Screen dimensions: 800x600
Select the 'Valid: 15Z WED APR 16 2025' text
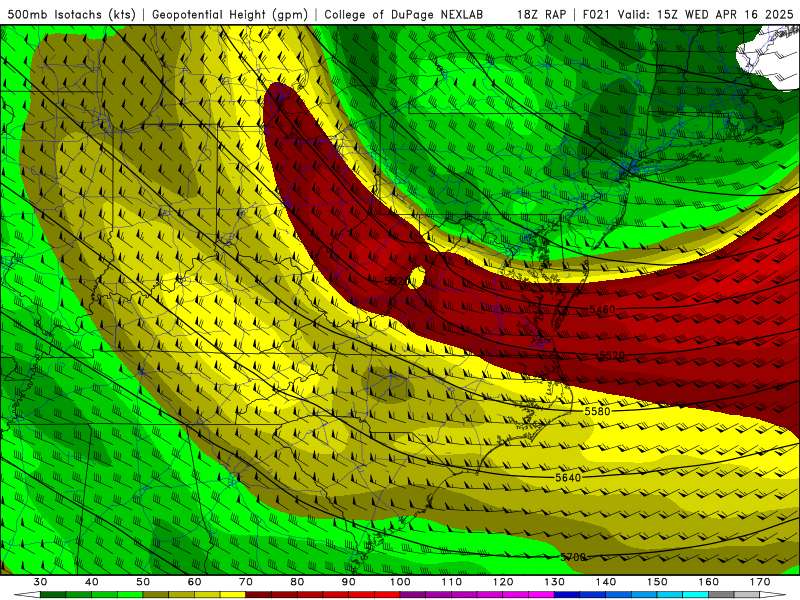coord(705,14)
